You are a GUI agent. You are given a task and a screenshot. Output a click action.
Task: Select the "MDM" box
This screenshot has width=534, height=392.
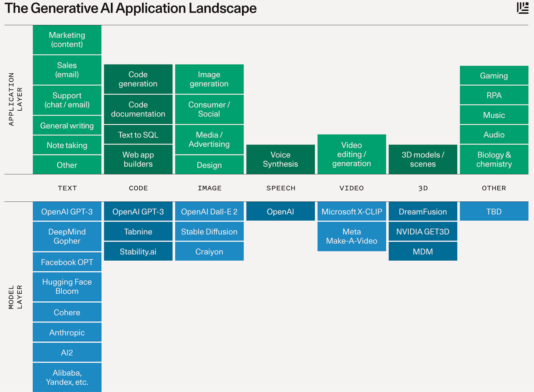(423, 251)
